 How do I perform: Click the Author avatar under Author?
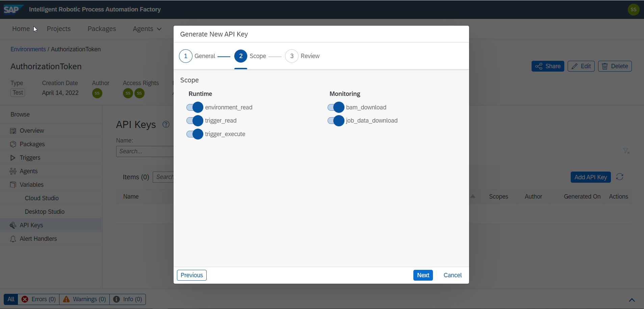click(x=97, y=93)
